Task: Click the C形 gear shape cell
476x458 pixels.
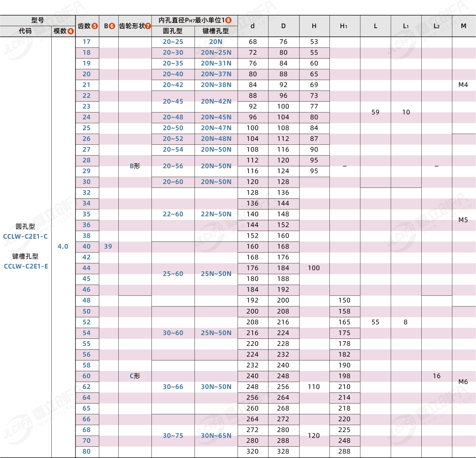Action: click(x=135, y=376)
